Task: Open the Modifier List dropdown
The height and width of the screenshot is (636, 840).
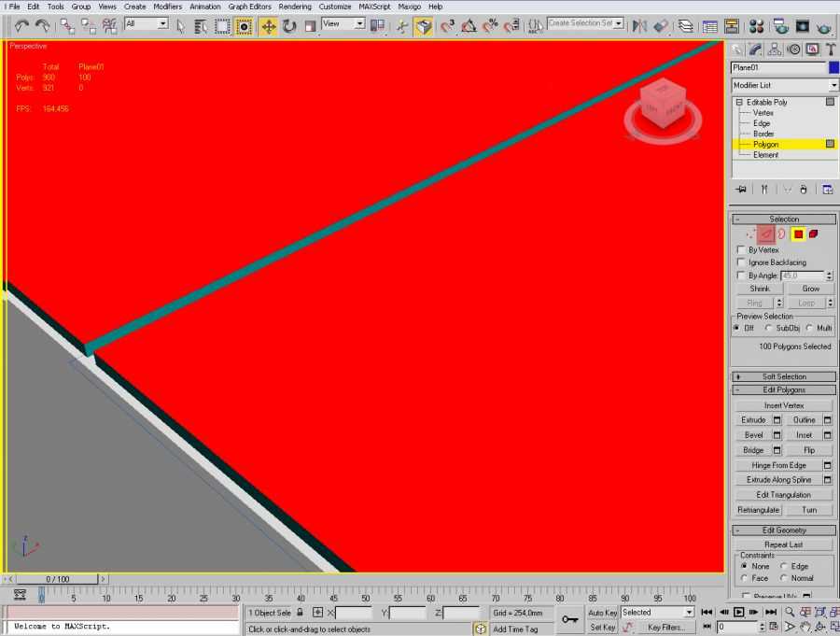Action: (x=784, y=85)
